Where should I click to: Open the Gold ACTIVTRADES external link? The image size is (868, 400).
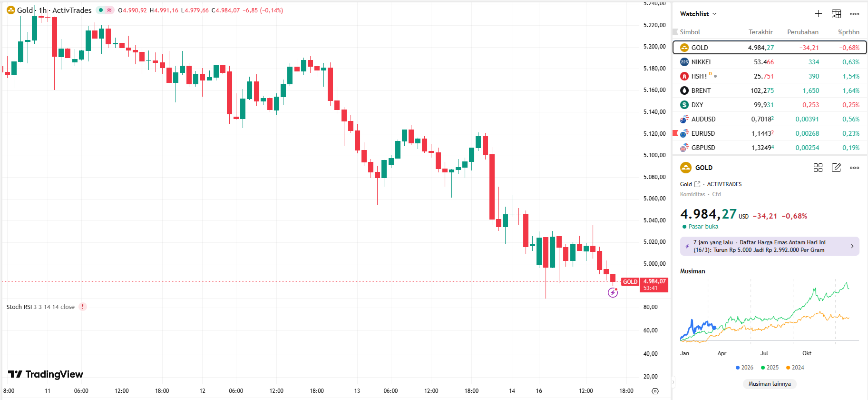click(697, 184)
